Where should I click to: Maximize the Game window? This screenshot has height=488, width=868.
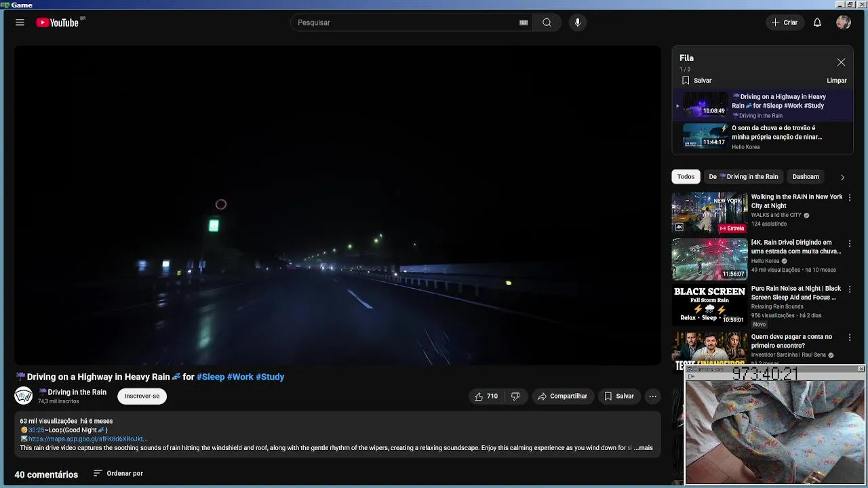pyautogui.click(x=850, y=5)
